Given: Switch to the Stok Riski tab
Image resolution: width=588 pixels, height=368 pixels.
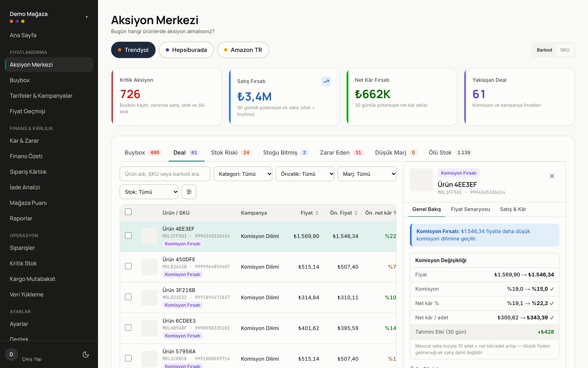Looking at the screenshot, I should pyautogui.click(x=231, y=153).
